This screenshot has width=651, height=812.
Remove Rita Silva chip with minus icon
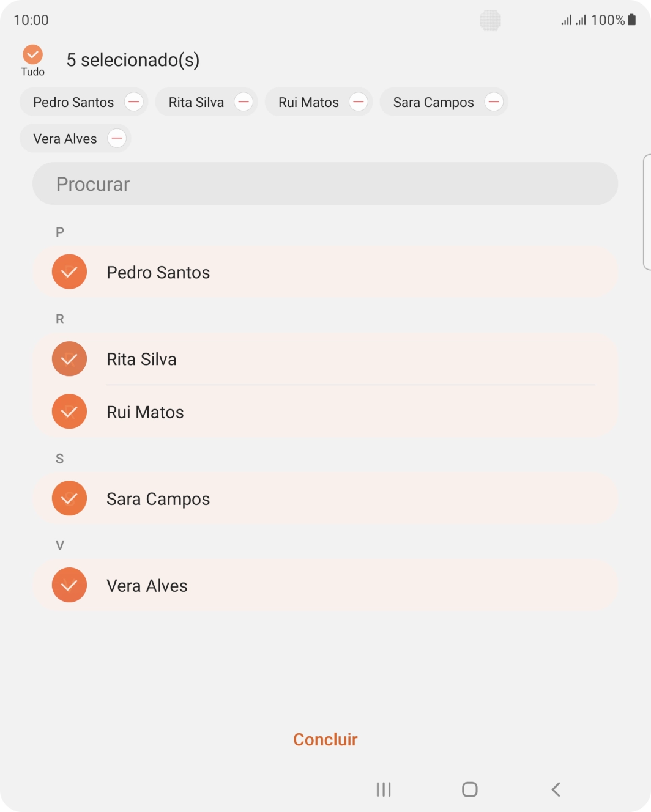pyautogui.click(x=244, y=102)
